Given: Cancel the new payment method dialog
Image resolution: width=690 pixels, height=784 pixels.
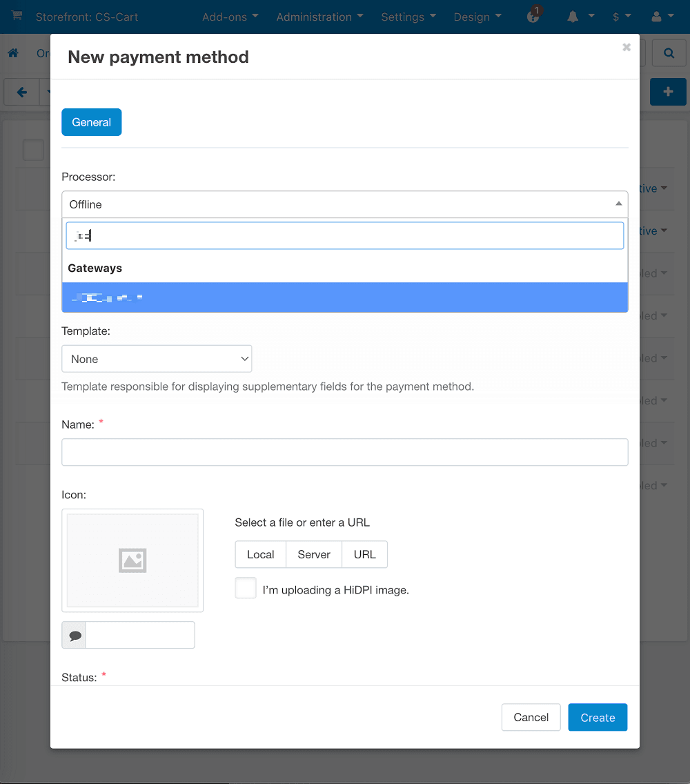Looking at the screenshot, I should (531, 717).
